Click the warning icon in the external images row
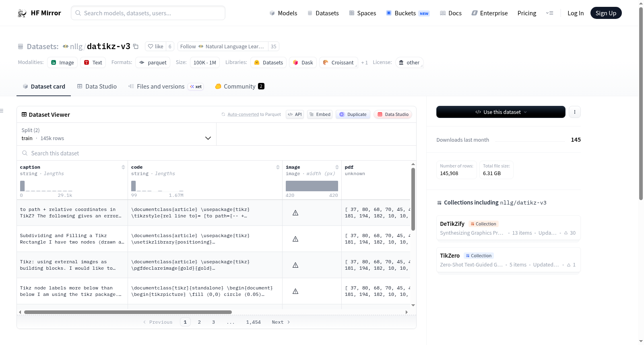This screenshot has height=345, width=644. click(295, 265)
